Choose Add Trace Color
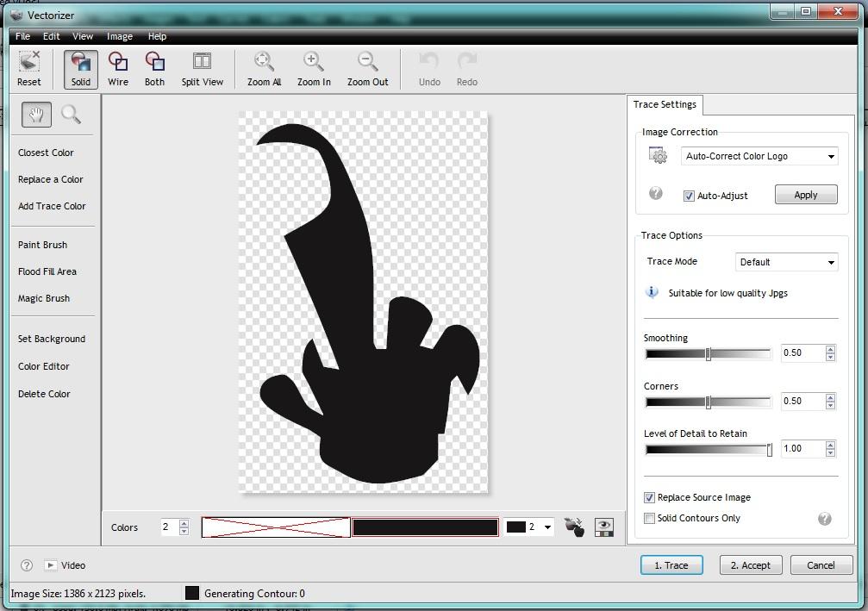 52,206
